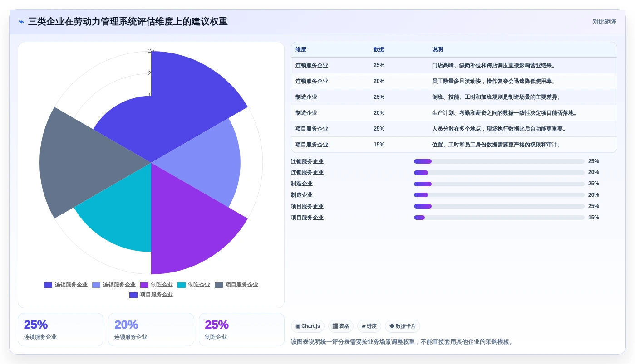The width and height of the screenshot is (635, 364).
Task: Click the chart title 三类企业在劳动力管理系统评估维度上的建议权重
Action: coord(128,22)
